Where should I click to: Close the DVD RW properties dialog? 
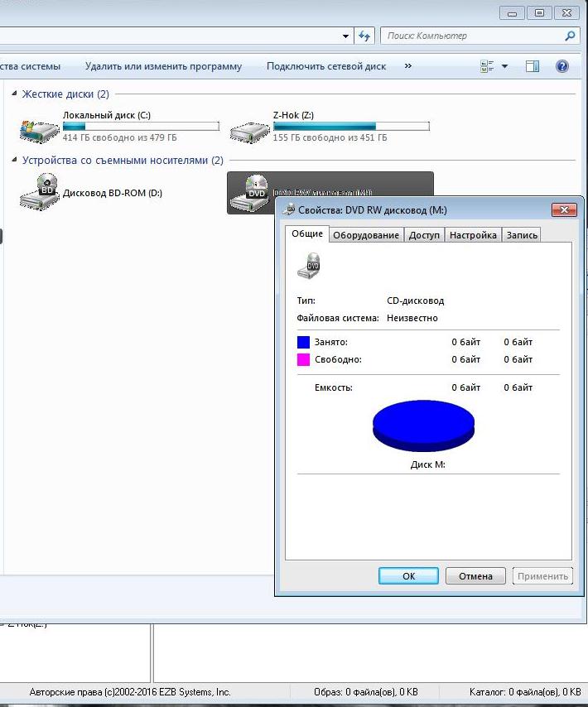point(564,209)
